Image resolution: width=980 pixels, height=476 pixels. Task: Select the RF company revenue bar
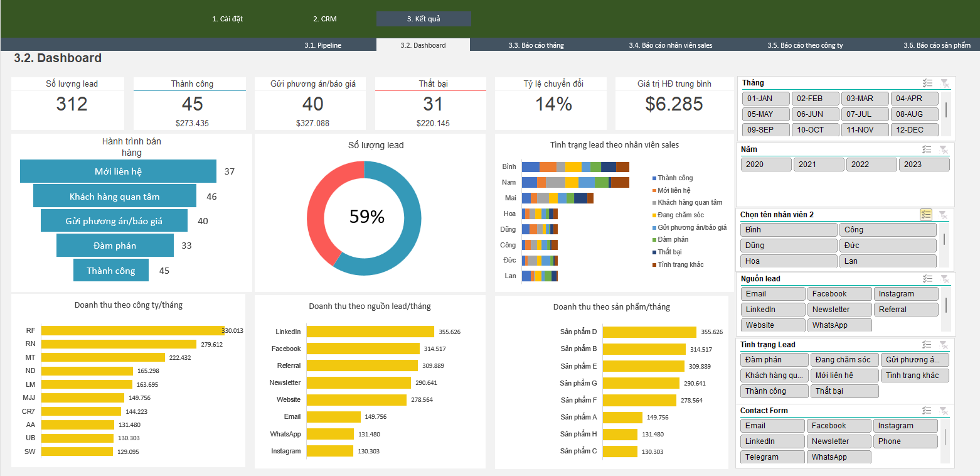click(132, 330)
